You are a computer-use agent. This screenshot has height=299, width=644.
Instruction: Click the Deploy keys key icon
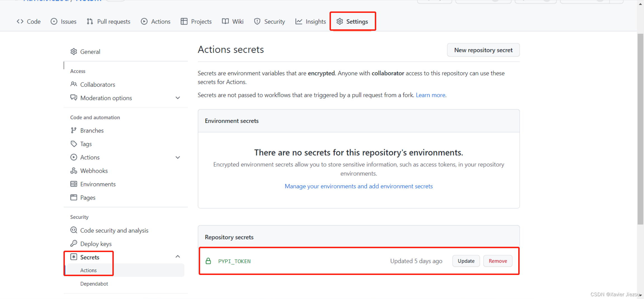click(74, 243)
